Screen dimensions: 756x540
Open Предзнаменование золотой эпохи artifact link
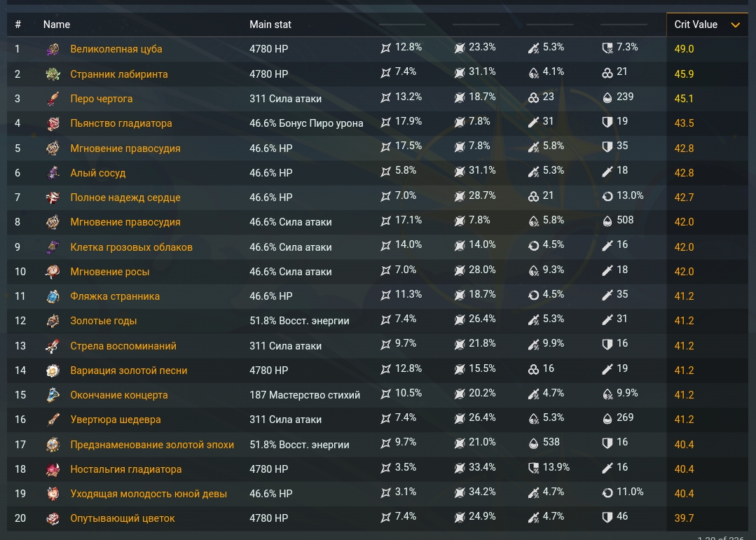tap(152, 445)
